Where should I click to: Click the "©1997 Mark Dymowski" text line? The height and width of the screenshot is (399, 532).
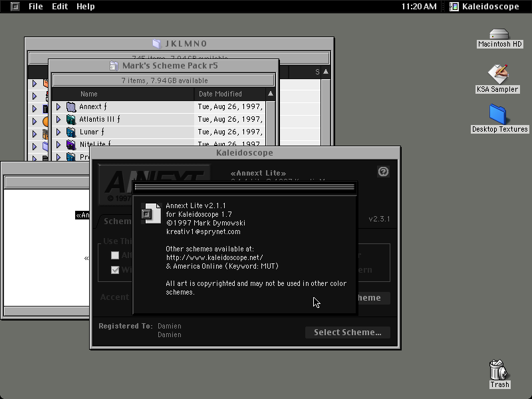[205, 223]
